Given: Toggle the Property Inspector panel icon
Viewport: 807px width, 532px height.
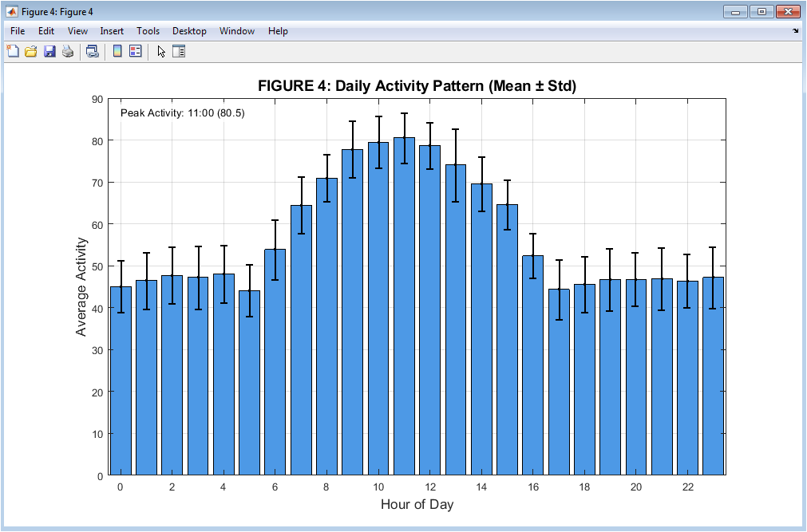Looking at the screenshot, I should point(179,52).
